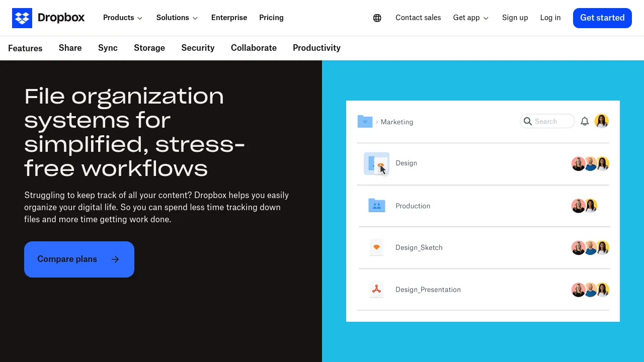This screenshot has height=362, width=644.
Task: Click Contact sales link
Action: 418,18
